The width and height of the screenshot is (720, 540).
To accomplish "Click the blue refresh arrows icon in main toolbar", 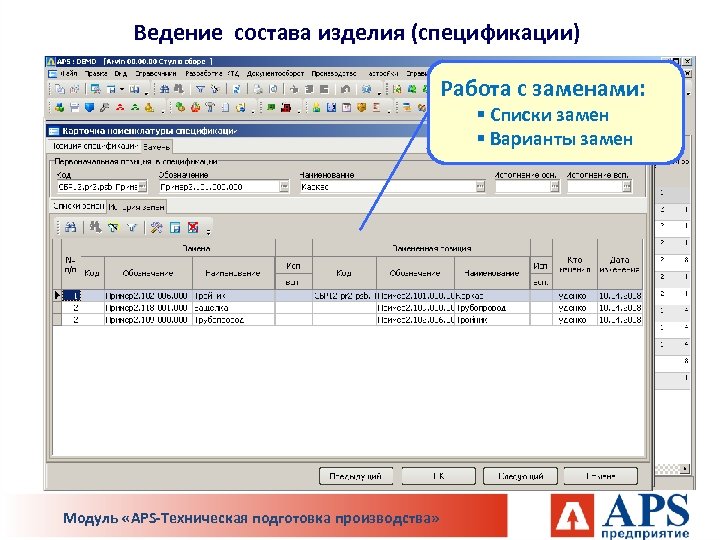I will coord(236,89).
